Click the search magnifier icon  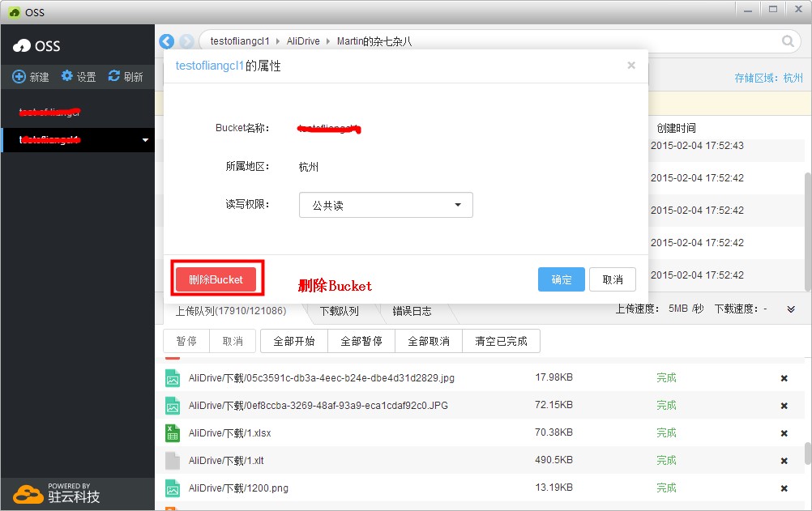[788, 40]
